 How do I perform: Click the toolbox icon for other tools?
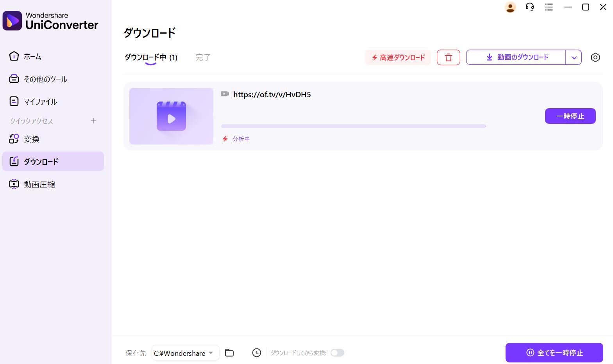(x=14, y=79)
